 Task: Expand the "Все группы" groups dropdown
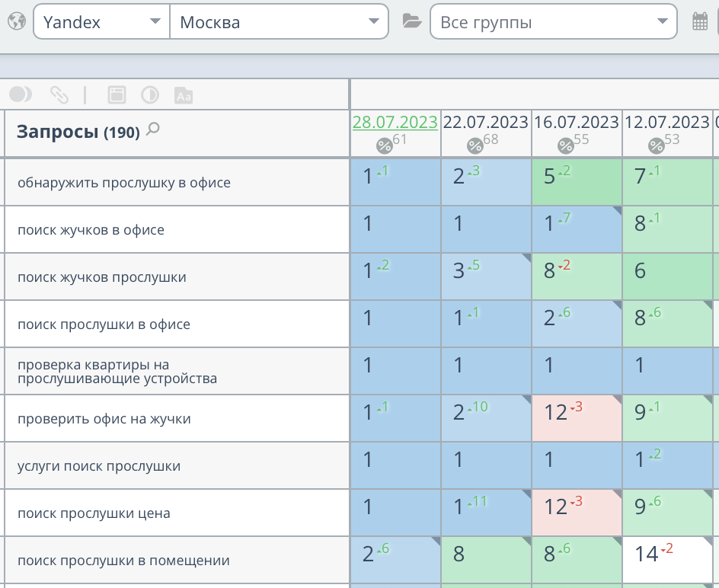(552, 21)
